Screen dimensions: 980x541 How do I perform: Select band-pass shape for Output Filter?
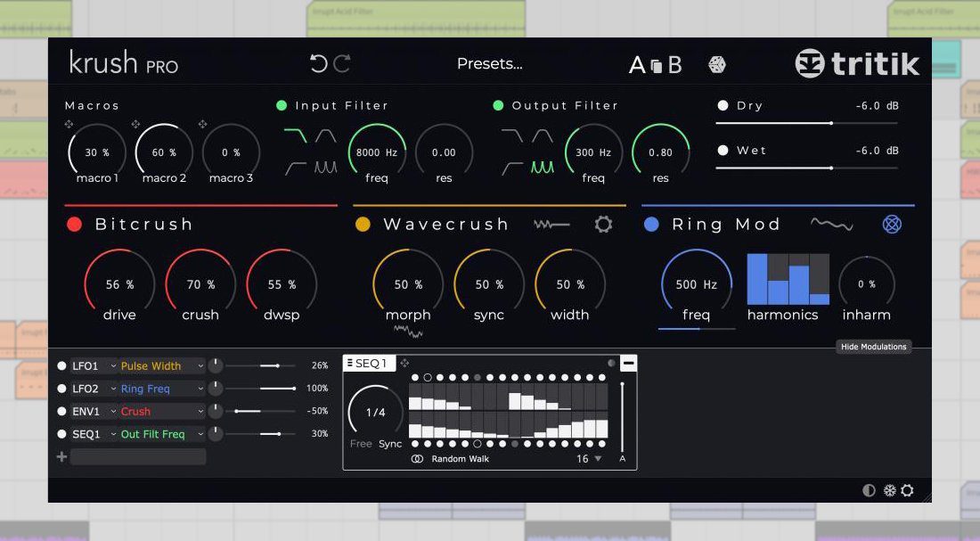(543, 135)
